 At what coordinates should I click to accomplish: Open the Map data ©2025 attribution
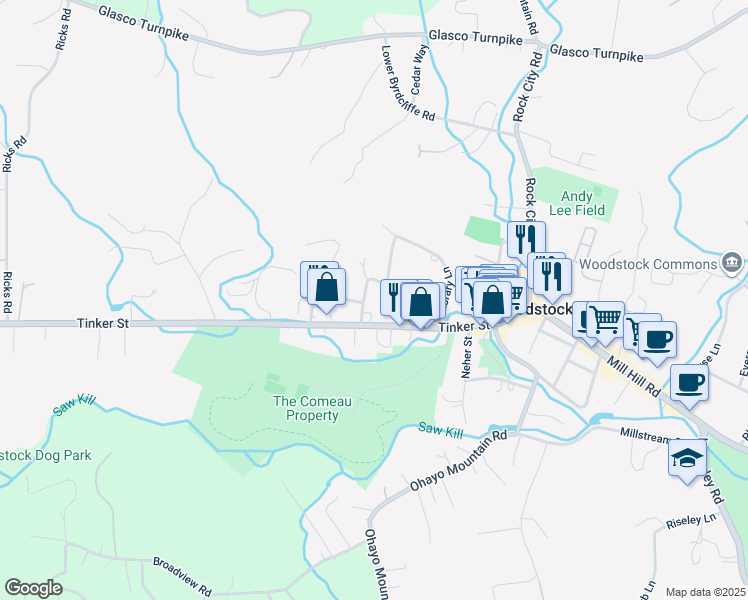click(x=705, y=592)
